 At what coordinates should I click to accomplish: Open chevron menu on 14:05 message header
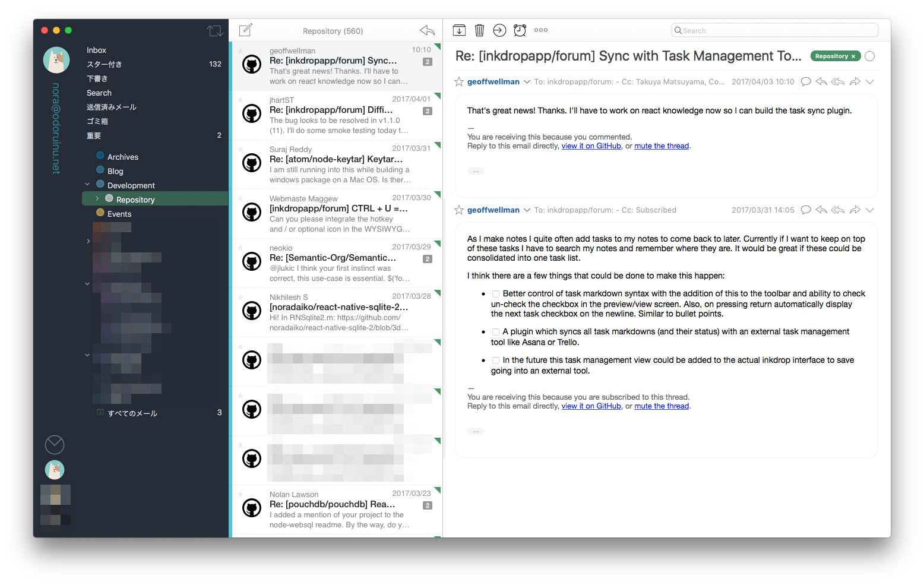(870, 210)
